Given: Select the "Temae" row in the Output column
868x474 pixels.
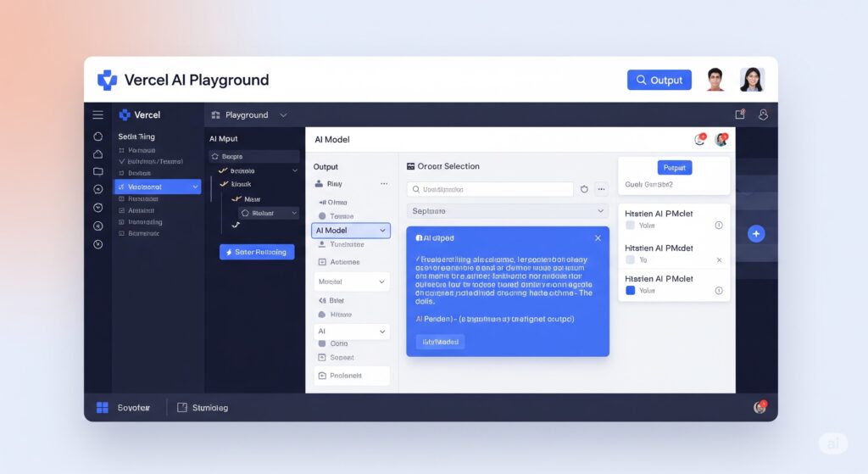Looking at the screenshot, I should pos(337,216).
